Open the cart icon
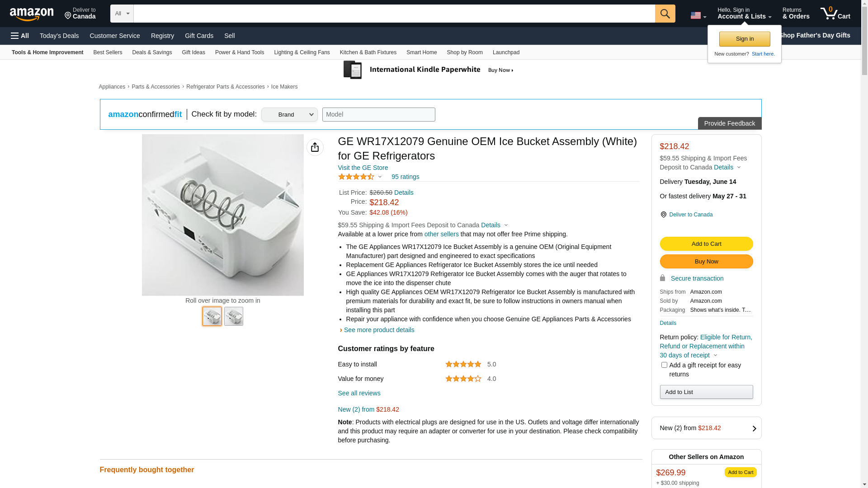868x488 pixels. (835, 14)
